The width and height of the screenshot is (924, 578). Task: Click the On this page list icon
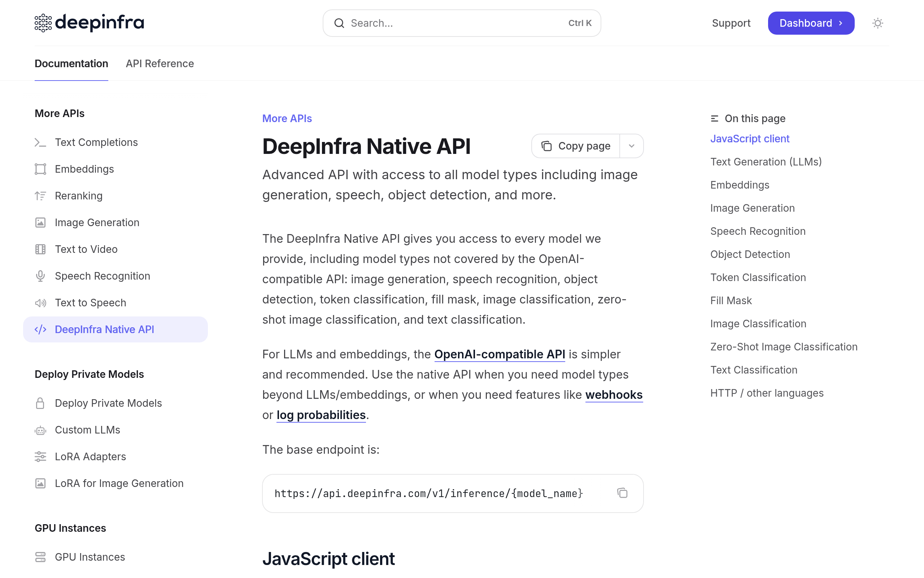pos(714,118)
